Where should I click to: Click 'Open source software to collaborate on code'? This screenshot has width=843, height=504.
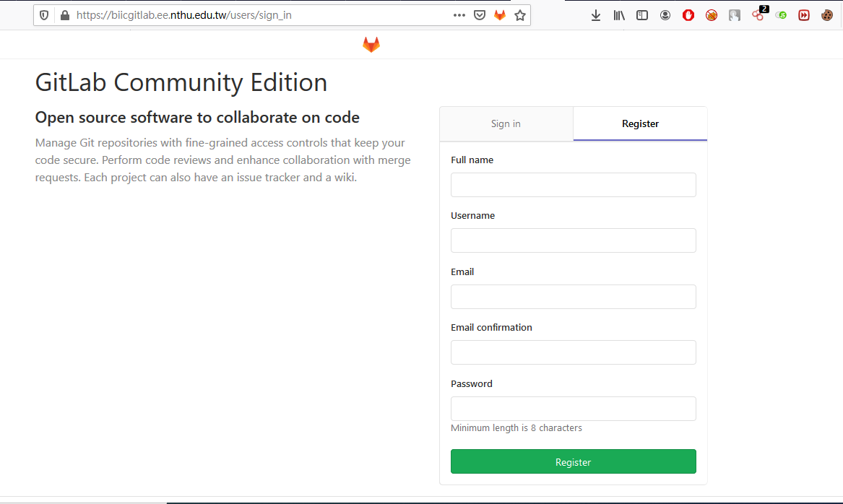(197, 117)
